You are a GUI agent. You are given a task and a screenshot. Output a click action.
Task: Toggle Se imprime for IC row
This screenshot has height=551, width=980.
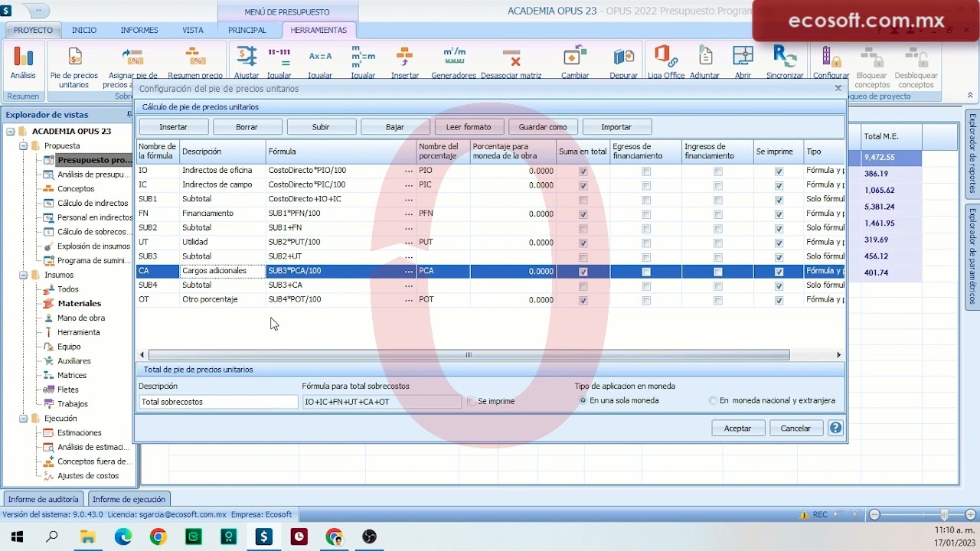[x=779, y=185]
